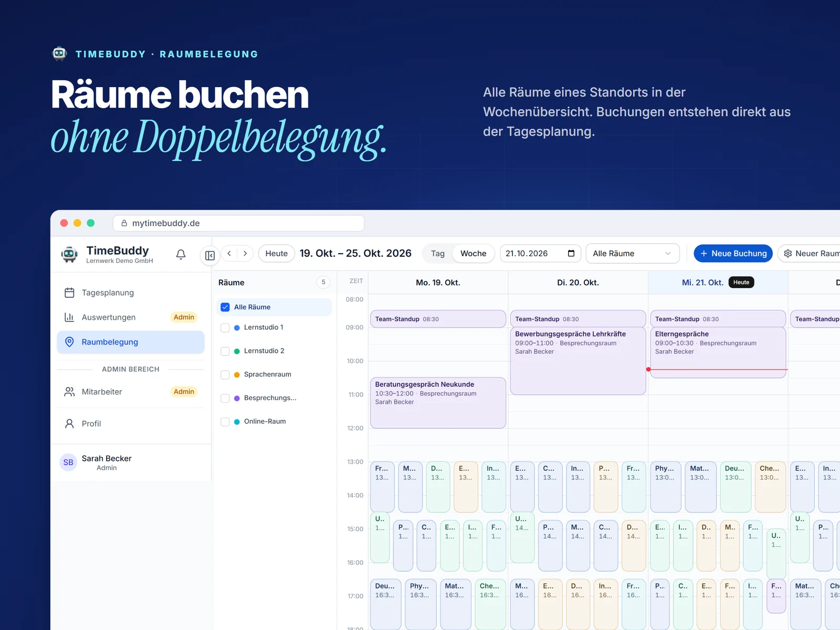
Task: Switch to the Woche view
Action: pyautogui.click(x=474, y=254)
